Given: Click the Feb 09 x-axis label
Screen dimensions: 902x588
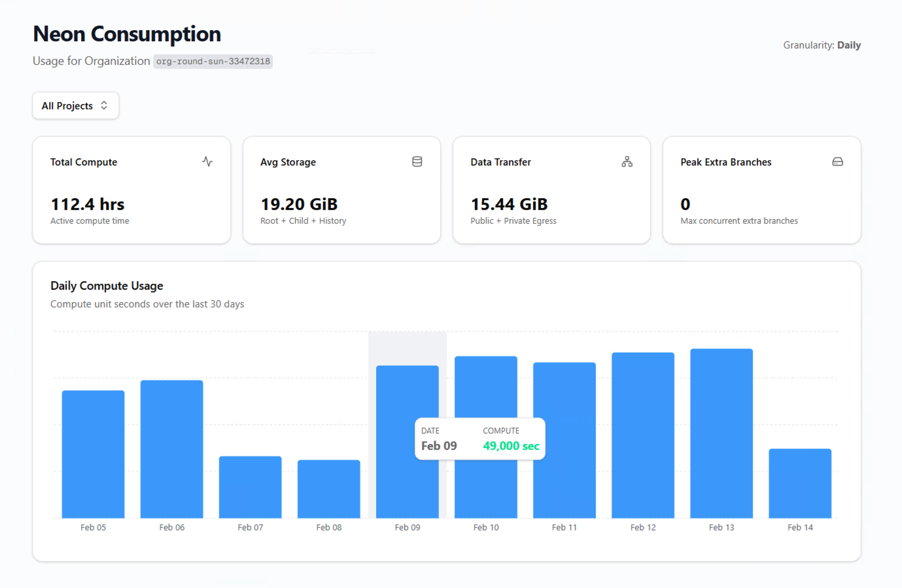Looking at the screenshot, I should click(408, 527).
